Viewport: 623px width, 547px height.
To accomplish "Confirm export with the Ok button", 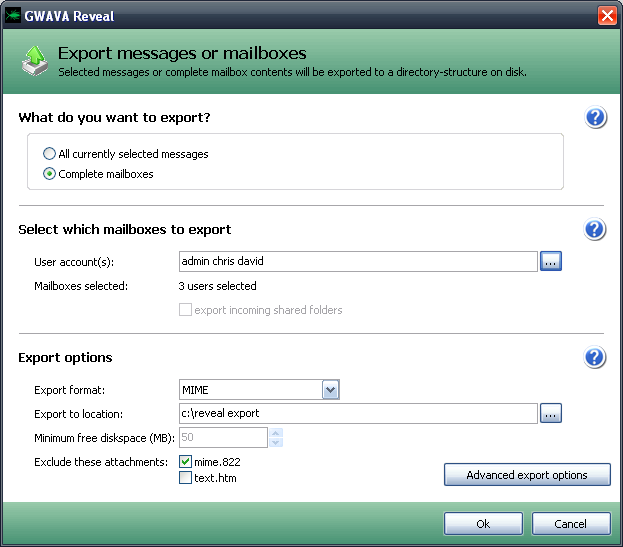I will 483,524.
